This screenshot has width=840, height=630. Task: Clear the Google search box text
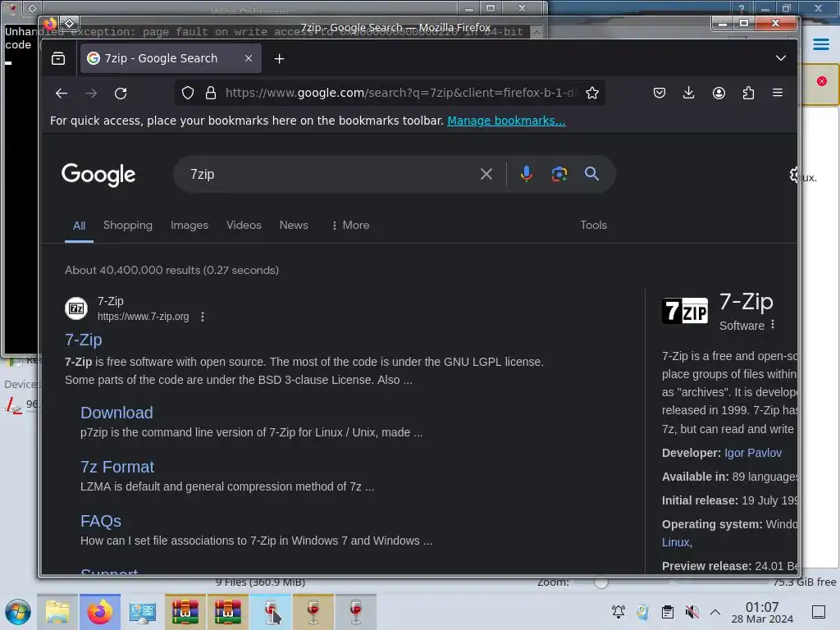click(486, 174)
